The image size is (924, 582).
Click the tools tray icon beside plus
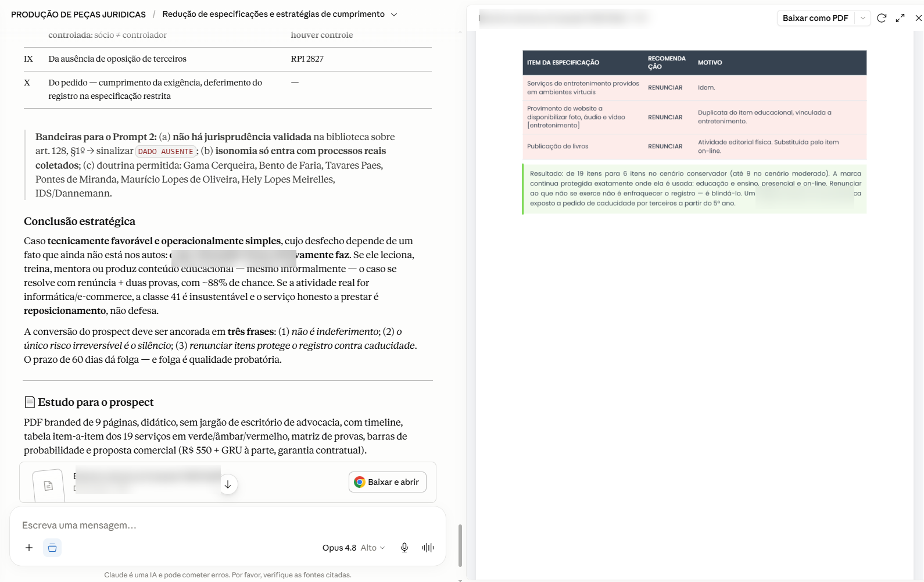pyautogui.click(x=52, y=548)
